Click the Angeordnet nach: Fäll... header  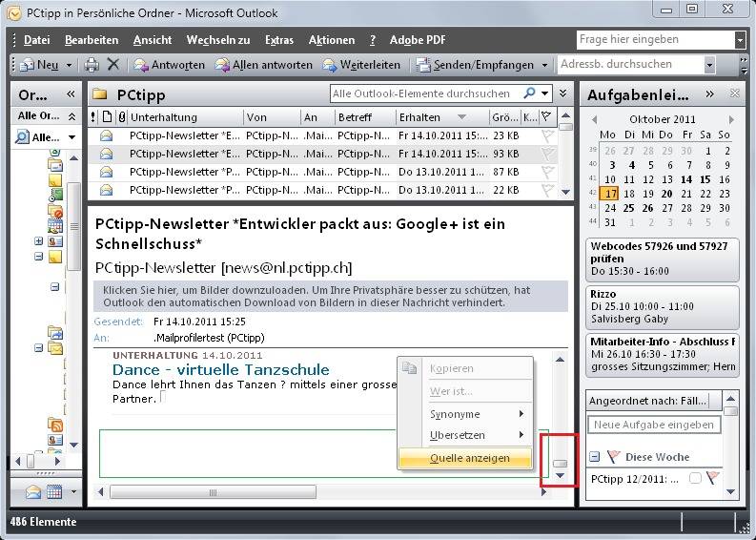click(x=649, y=401)
